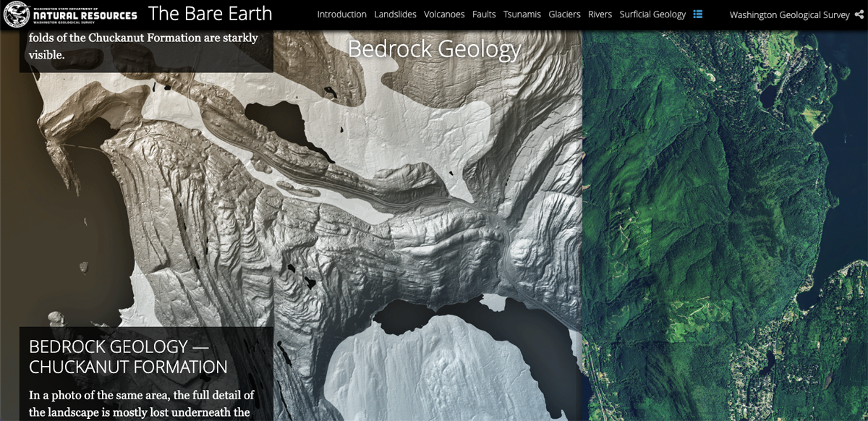Screen dimensions: 868x421
Task: Go to the Introduction section
Action: [341, 14]
